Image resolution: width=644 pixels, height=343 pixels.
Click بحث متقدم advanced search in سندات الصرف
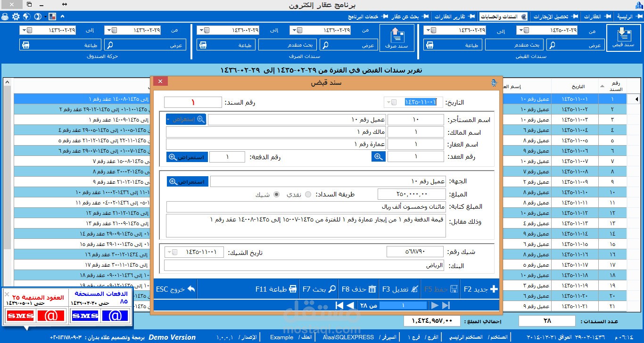point(287,45)
